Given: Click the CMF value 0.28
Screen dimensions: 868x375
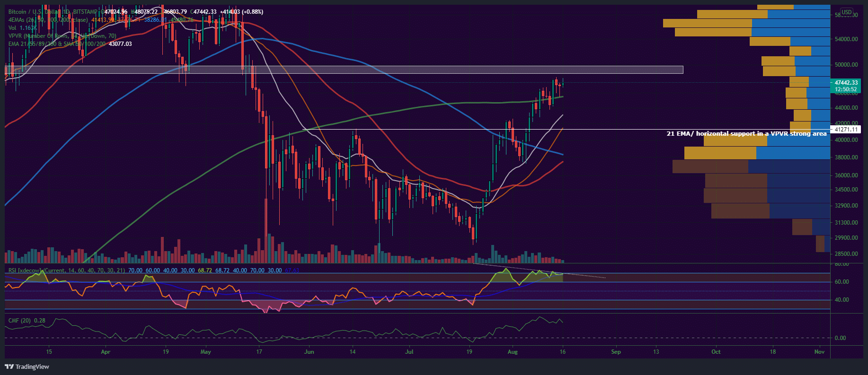Looking at the screenshot, I should click(40, 321).
